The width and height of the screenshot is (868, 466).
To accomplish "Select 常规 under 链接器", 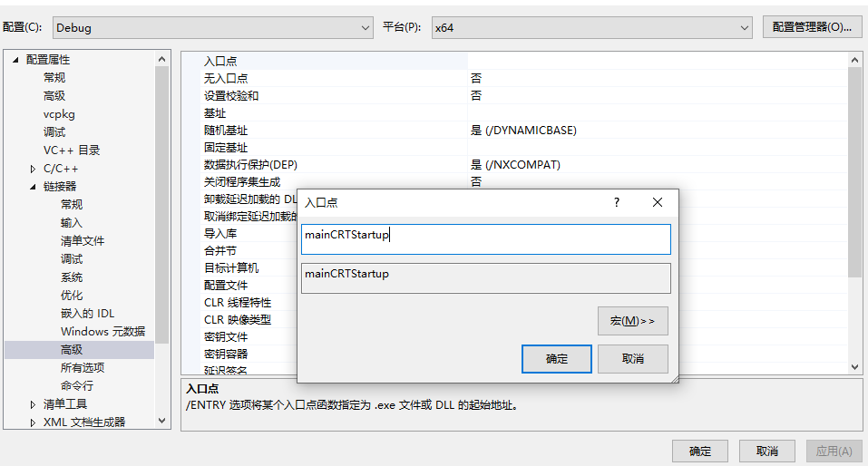I will pos(72,205).
